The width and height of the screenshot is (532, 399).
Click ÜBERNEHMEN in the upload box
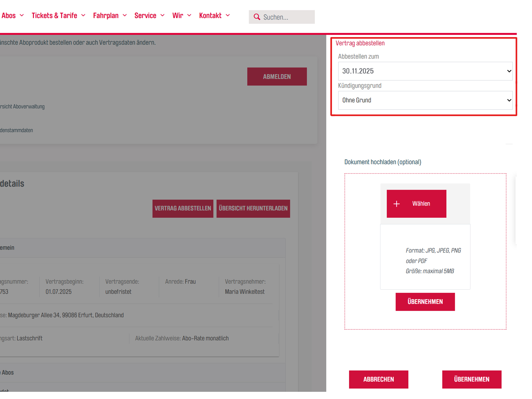coord(425,302)
